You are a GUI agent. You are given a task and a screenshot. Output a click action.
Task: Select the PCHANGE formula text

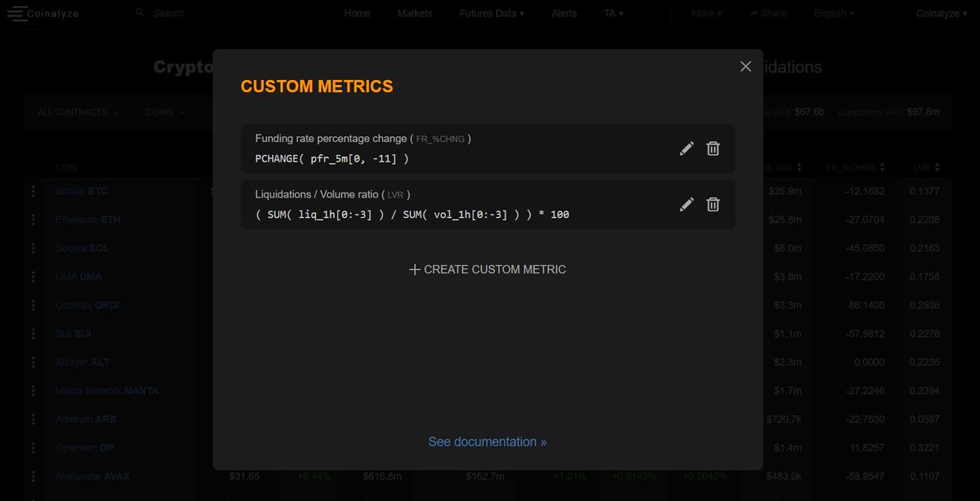[332, 158]
